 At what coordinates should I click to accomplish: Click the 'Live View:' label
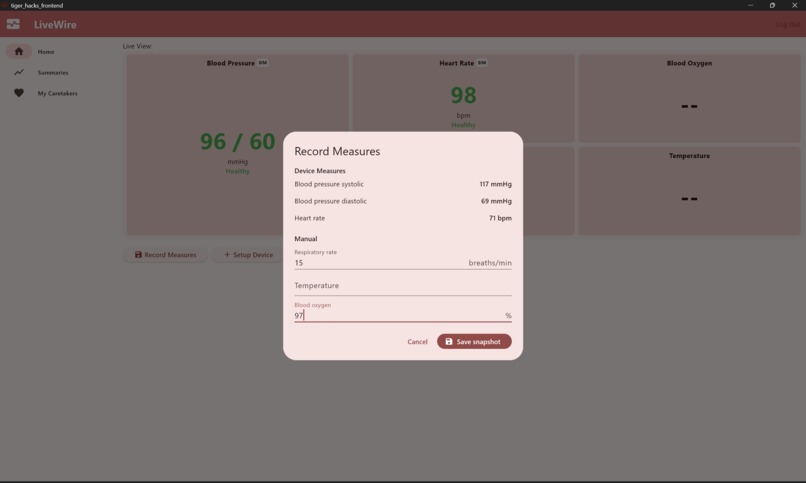tap(137, 46)
